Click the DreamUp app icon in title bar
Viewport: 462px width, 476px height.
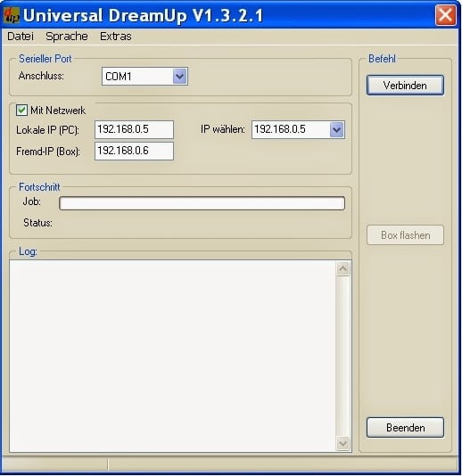click(x=12, y=15)
